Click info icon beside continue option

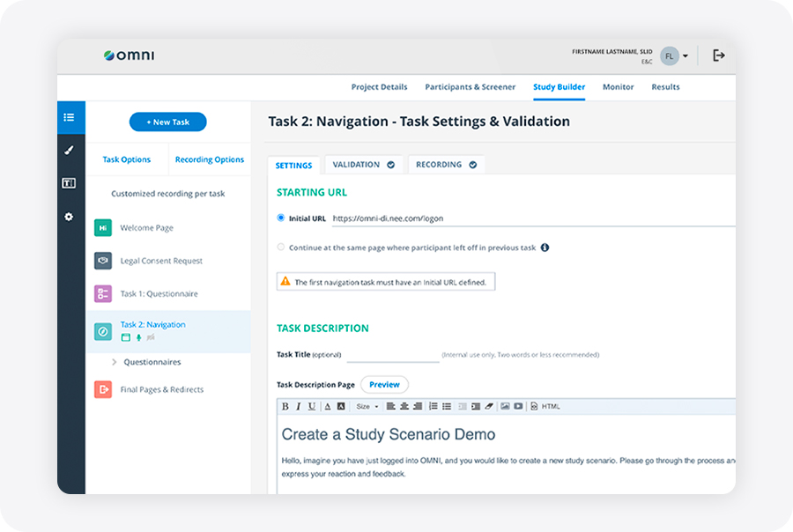click(545, 248)
